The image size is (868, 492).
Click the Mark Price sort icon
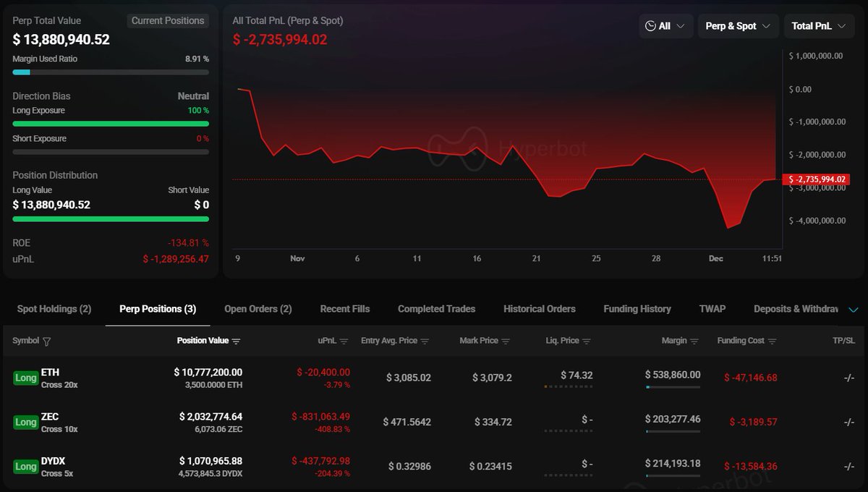[506, 342]
